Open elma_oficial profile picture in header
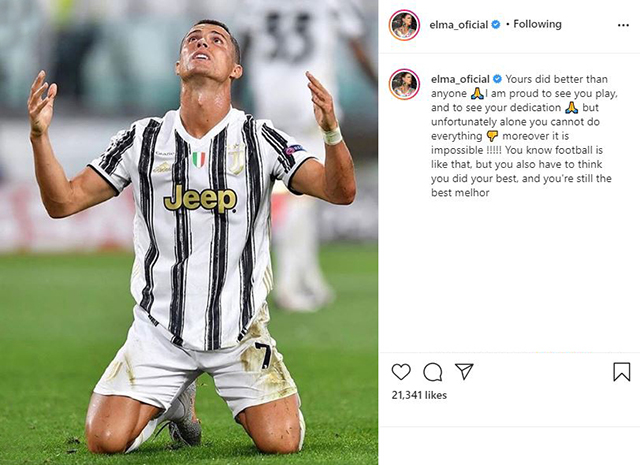This screenshot has height=465, width=640. [x=404, y=25]
